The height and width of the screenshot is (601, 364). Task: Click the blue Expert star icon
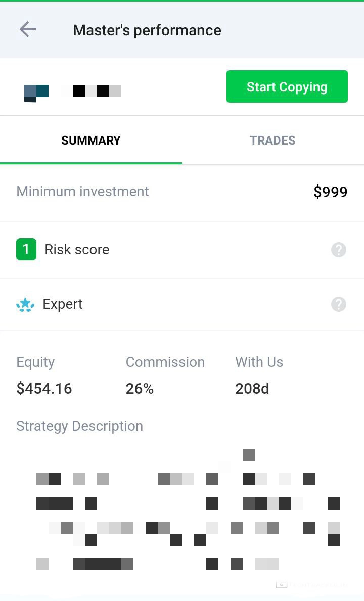[25, 305]
